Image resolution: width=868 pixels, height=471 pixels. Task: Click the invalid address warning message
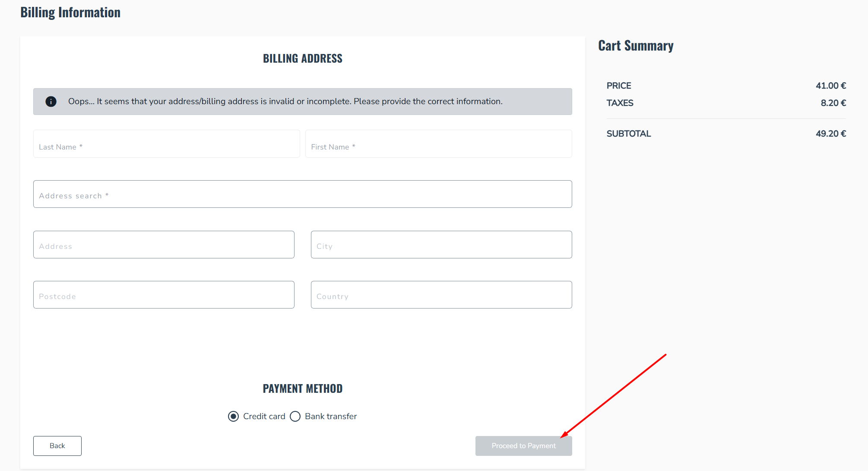(x=285, y=102)
